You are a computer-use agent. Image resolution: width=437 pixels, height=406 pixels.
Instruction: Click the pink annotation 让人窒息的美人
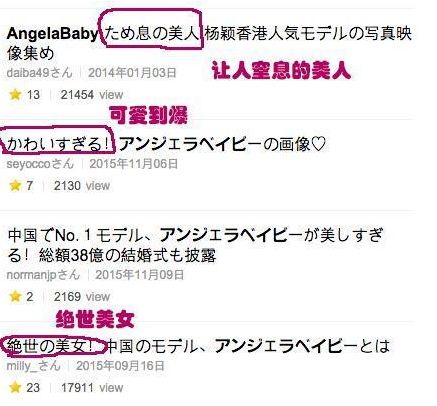[x=281, y=70]
